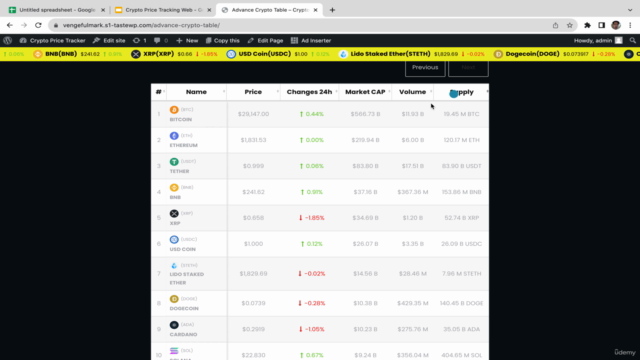Click the XRP coin logo in table
The width and height of the screenshot is (640, 360).
(x=174, y=213)
